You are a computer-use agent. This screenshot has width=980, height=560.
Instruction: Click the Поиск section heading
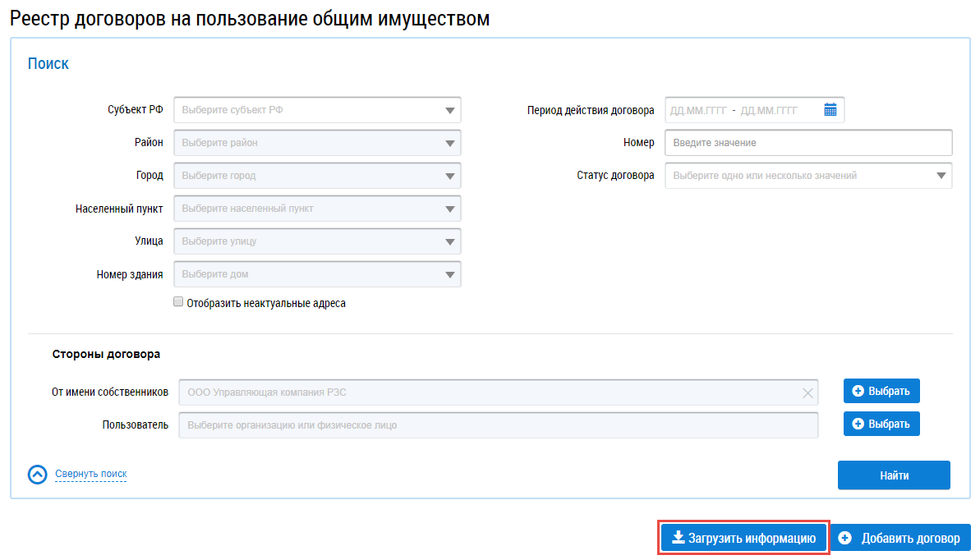[48, 64]
